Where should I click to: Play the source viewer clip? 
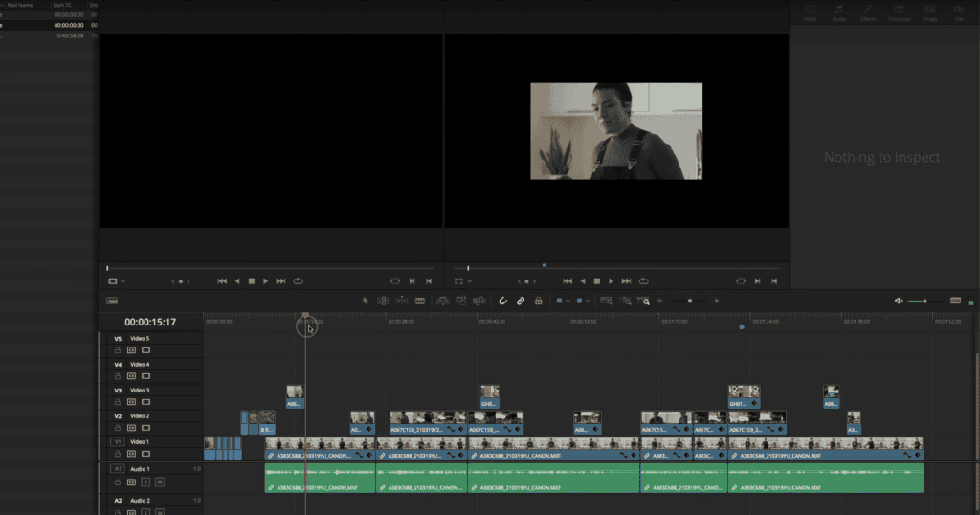pos(266,281)
